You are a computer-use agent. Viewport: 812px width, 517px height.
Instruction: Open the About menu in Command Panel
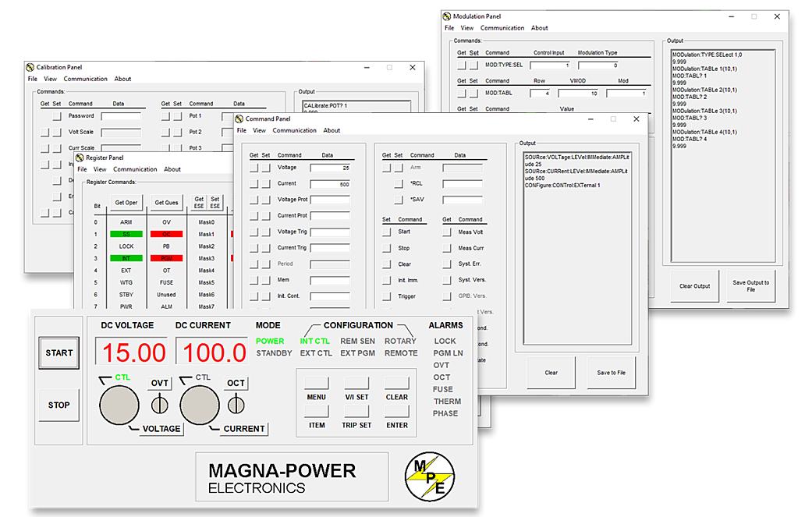tap(332, 130)
